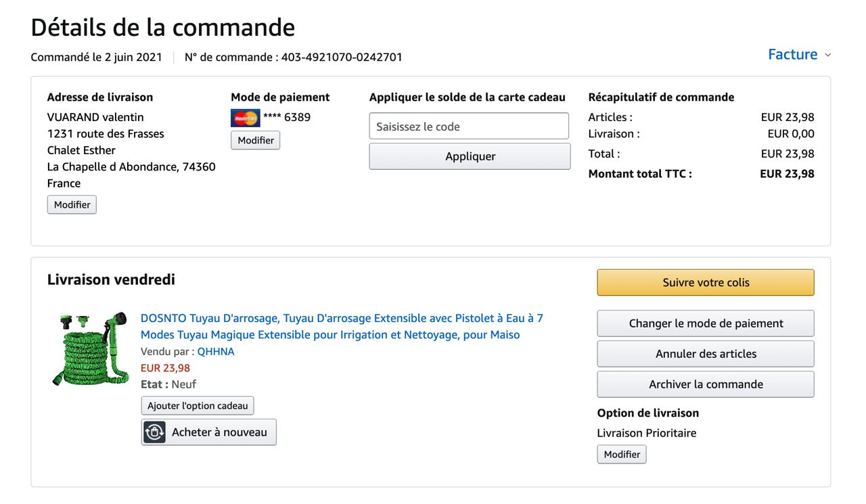This screenshot has height=504, width=866.
Task: Modify the delivery address
Action: tap(72, 204)
